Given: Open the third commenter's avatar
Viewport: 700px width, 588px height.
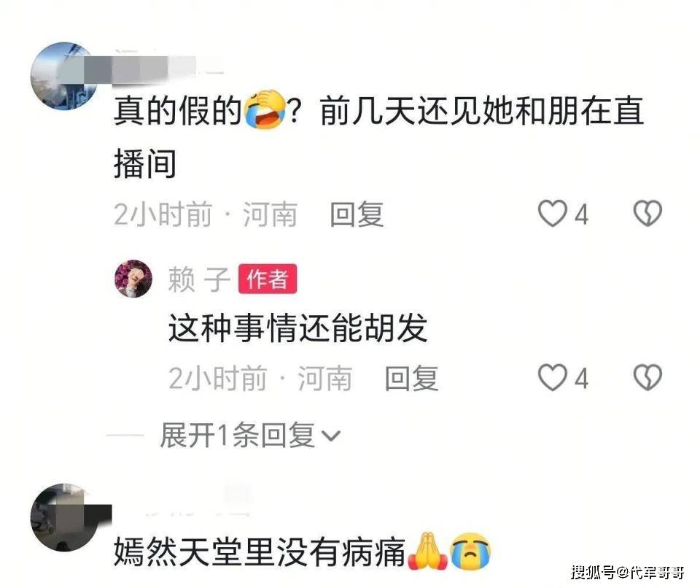Looking at the screenshot, I should click(x=64, y=517).
